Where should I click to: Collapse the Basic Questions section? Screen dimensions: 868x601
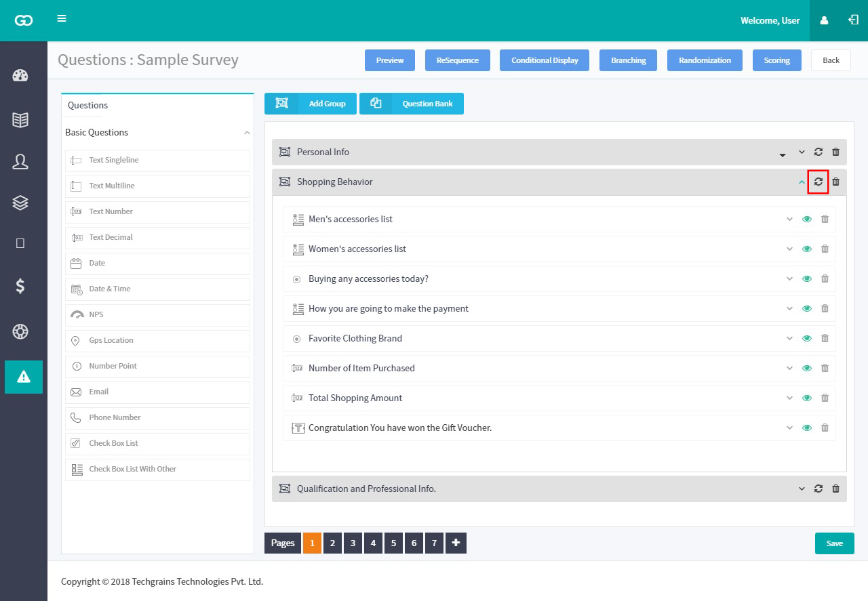(247, 133)
